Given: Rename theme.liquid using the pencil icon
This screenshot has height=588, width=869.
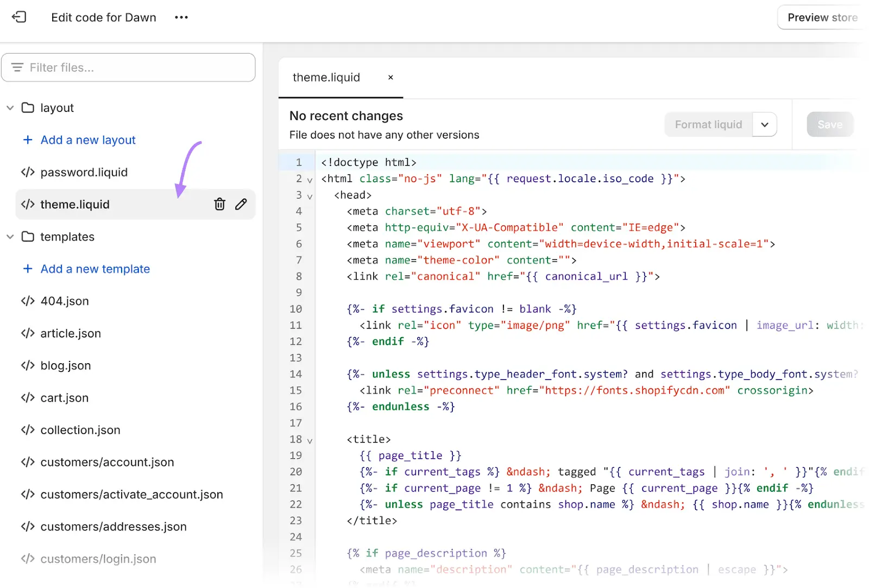Looking at the screenshot, I should [x=241, y=204].
